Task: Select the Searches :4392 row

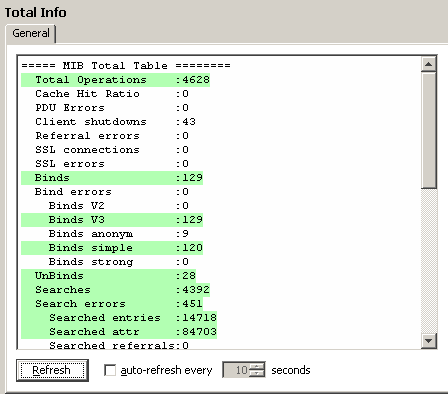Action: [115, 290]
